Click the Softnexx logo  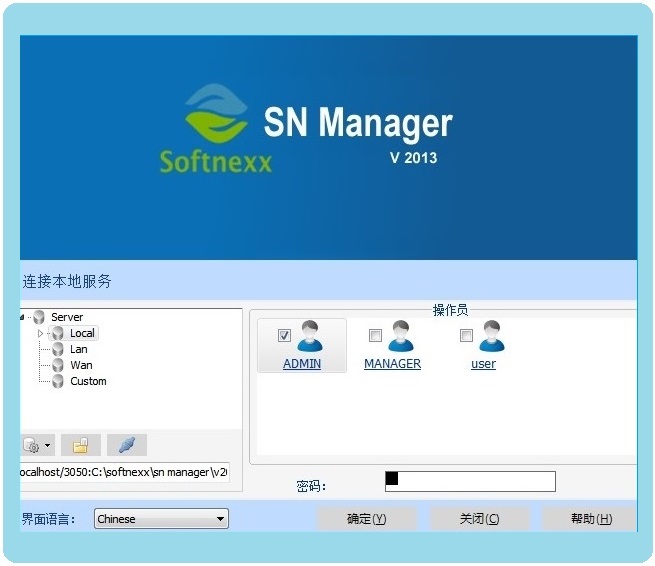[x=216, y=129]
